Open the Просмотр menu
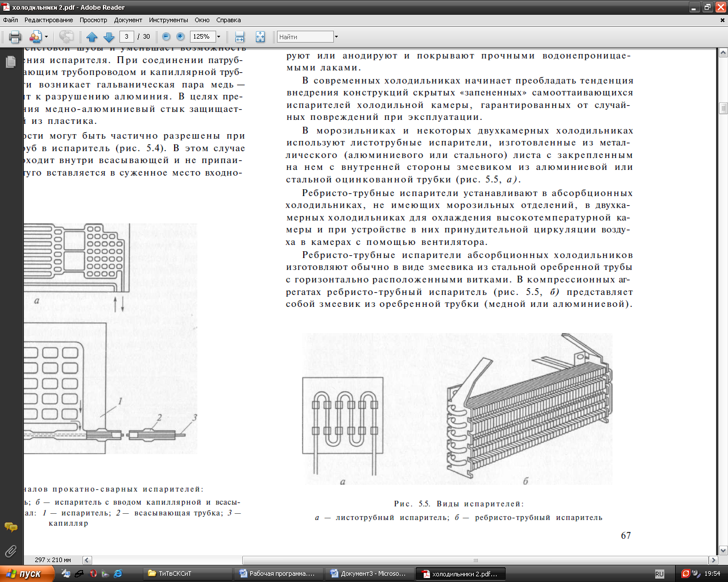The image size is (728, 582). 93,20
